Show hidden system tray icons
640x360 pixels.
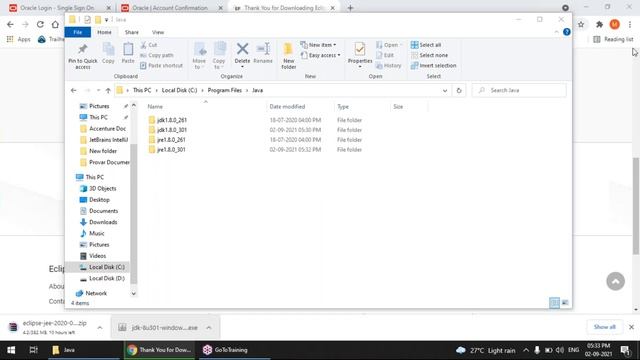coord(526,350)
